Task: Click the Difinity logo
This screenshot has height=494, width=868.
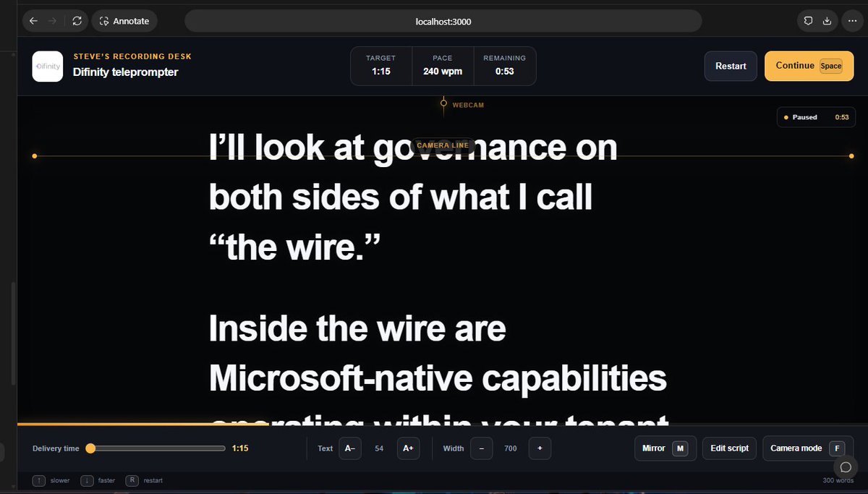Action: (x=48, y=66)
